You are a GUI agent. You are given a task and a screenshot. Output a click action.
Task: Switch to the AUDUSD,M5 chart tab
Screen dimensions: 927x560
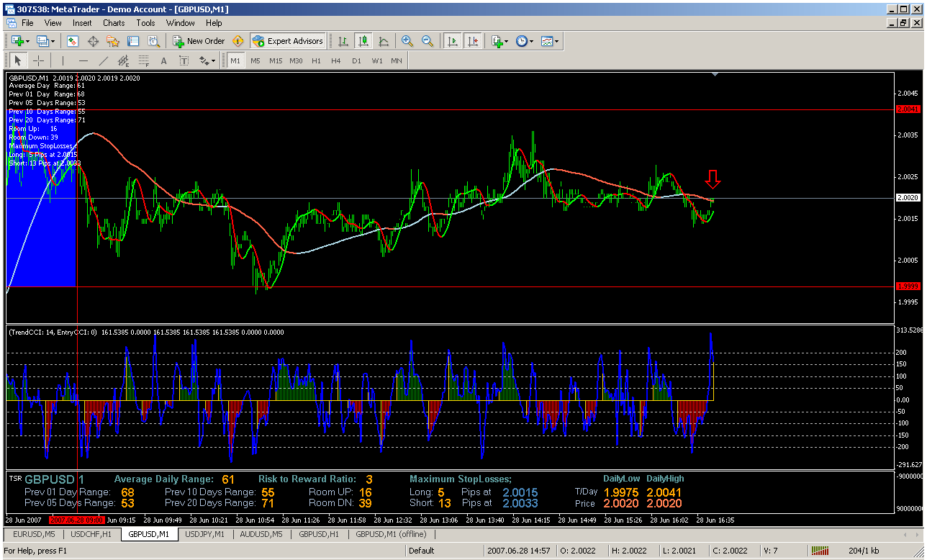263,534
